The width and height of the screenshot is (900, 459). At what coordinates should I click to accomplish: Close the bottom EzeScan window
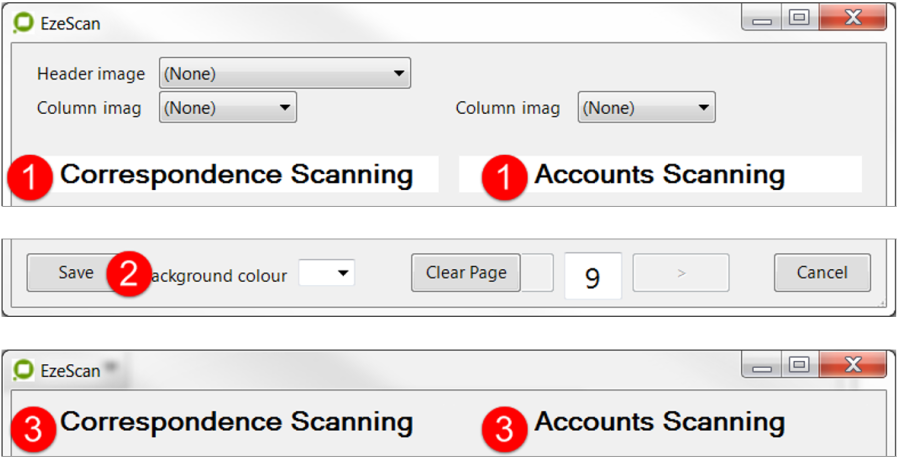(x=852, y=366)
